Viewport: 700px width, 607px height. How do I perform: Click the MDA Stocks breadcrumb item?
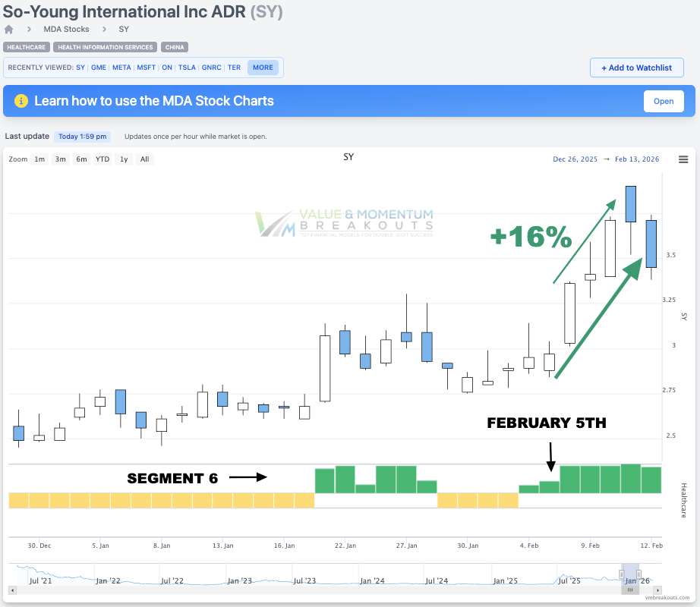coord(66,29)
